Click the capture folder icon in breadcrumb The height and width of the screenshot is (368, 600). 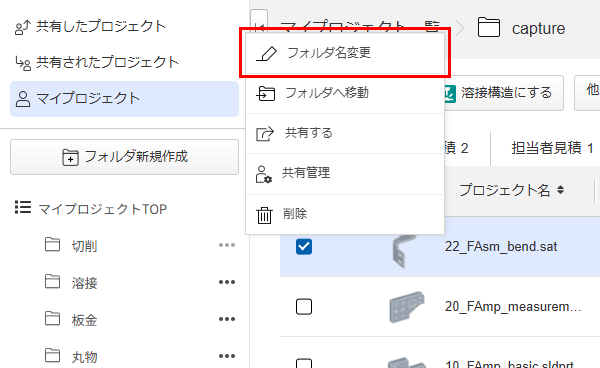click(x=489, y=28)
